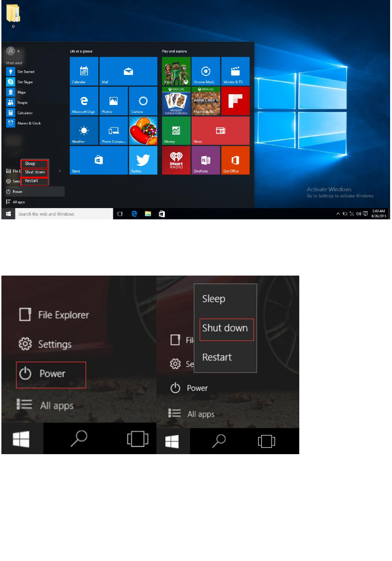
Task: Open People from Most used list
Action: [x=35, y=103]
